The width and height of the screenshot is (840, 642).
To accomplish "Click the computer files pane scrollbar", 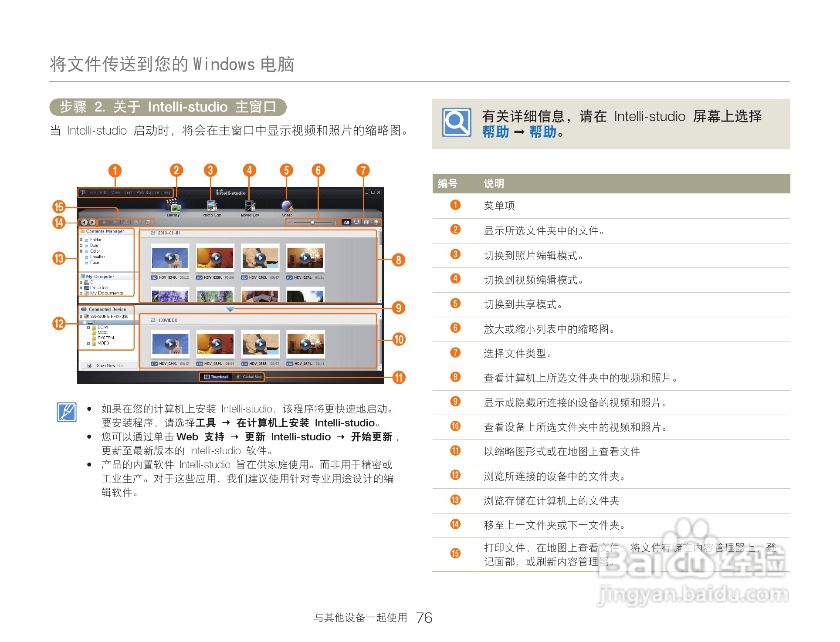I will (380, 265).
